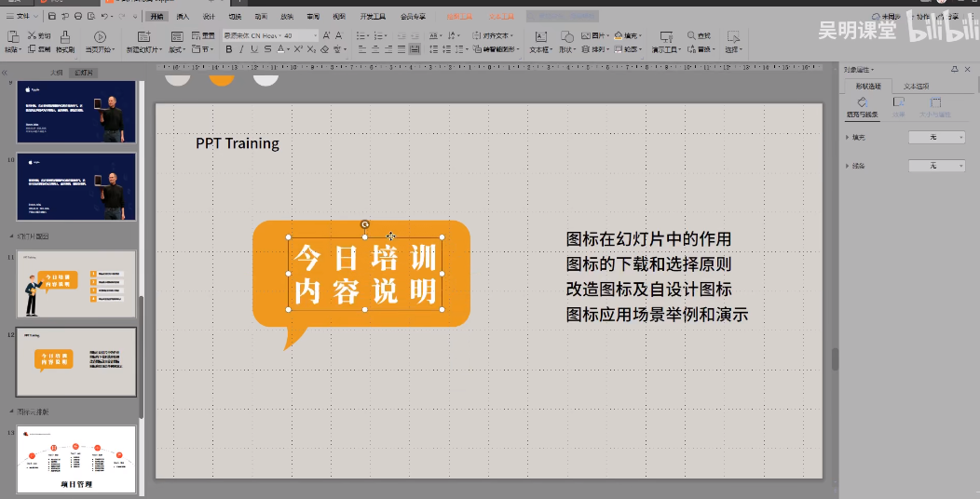Switch to Text Options (文本选项) tab
Screen dimensions: 980x499
pos(917,87)
